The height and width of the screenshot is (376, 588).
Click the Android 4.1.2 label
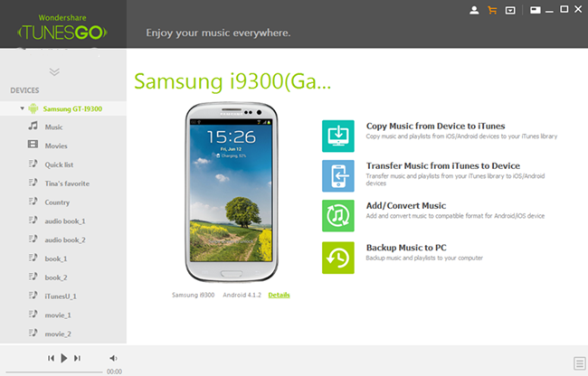pyautogui.click(x=242, y=296)
